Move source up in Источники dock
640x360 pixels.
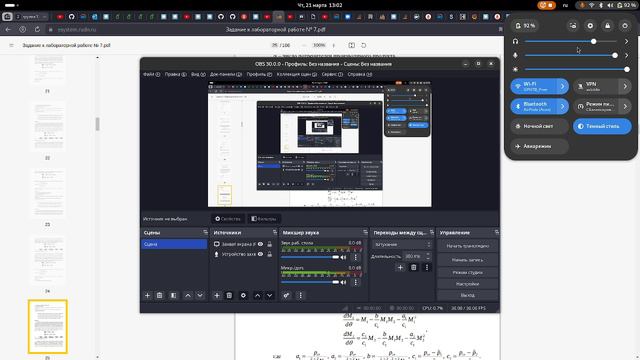point(258,295)
